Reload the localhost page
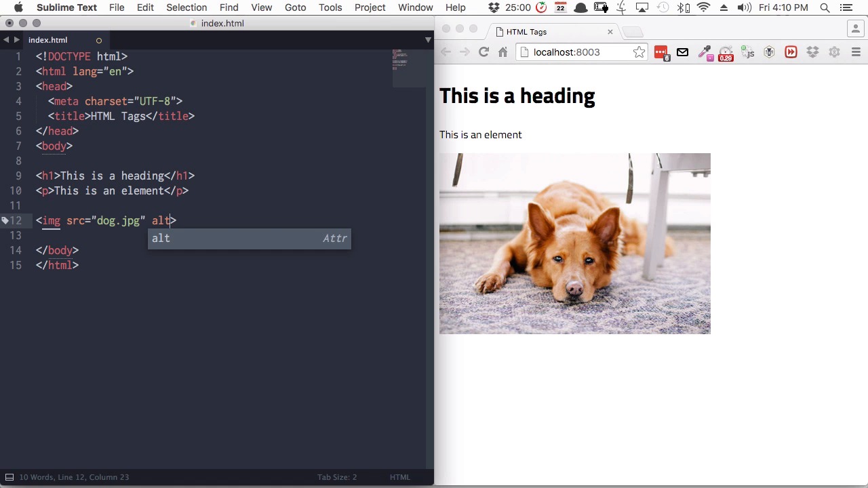This screenshot has height=488, width=868. pos(484,52)
